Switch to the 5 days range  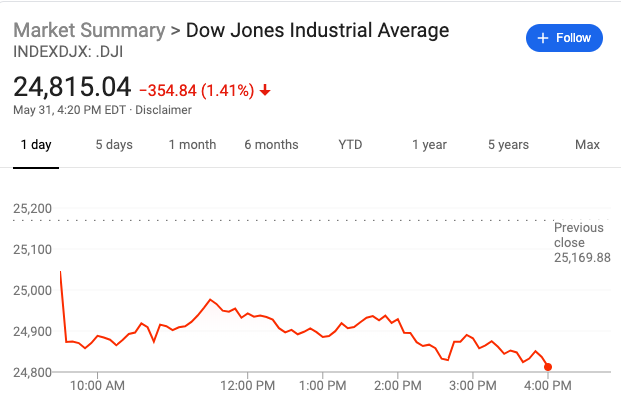114,145
